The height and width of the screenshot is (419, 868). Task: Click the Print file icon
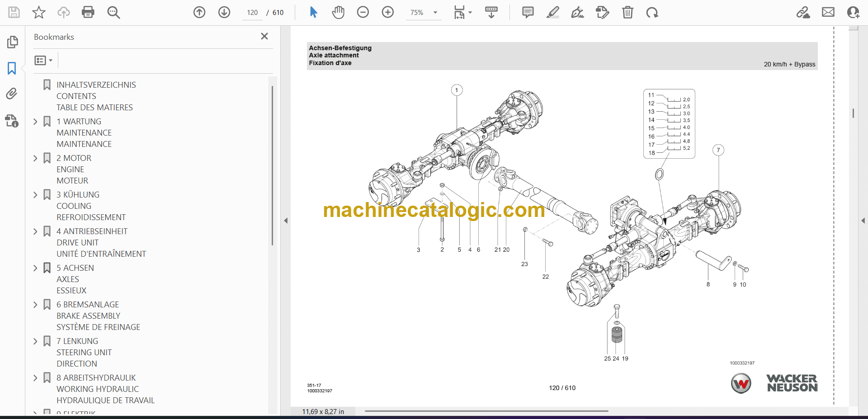tap(88, 12)
